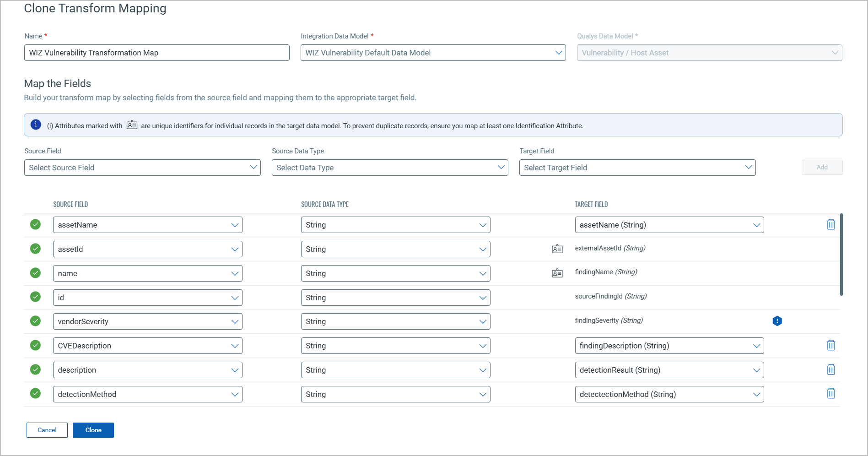The height and width of the screenshot is (456, 868).
Task: Click identifier icon beside externalAssetId
Action: 557,249
